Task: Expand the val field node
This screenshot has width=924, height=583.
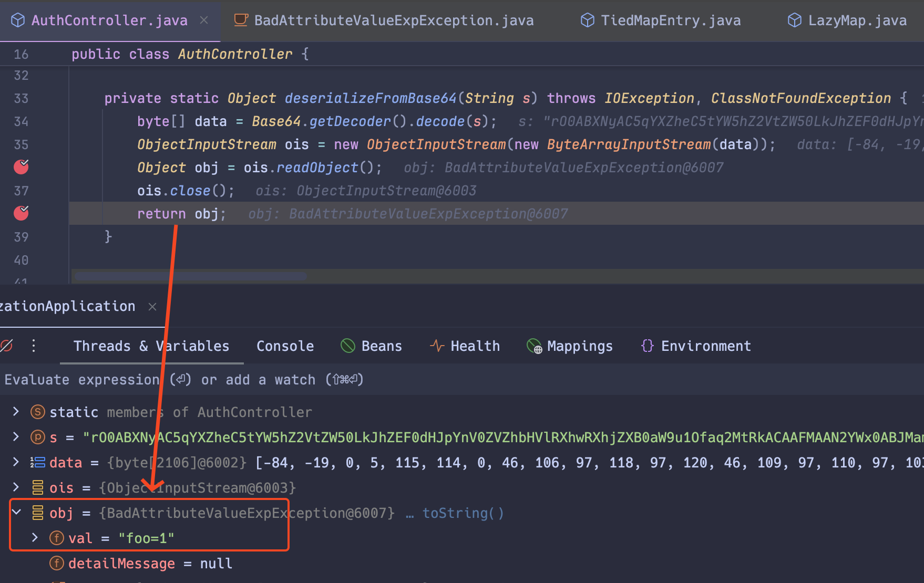Action: tap(35, 537)
